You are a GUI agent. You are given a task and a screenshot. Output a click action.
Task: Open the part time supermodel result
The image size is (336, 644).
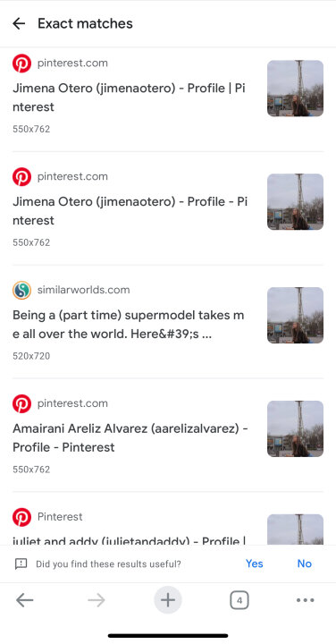[x=129, y=325]
